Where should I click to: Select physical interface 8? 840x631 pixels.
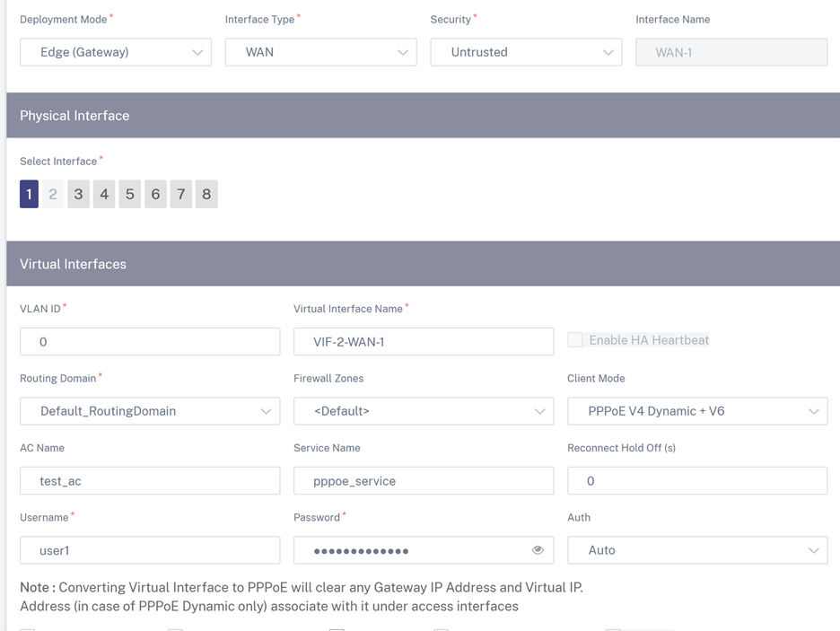tap(206, 194)
